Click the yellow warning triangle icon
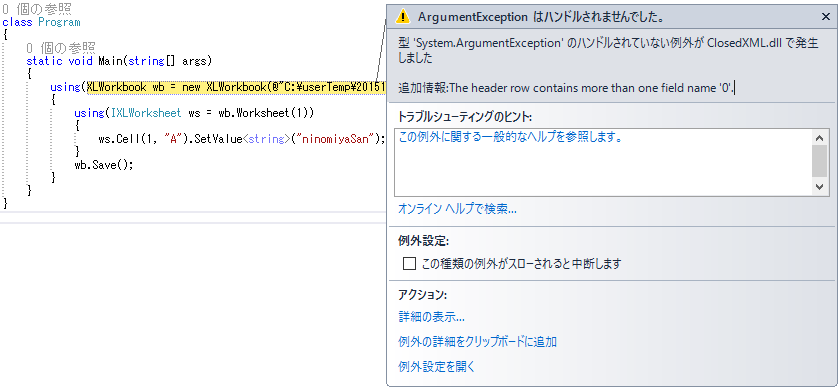 (402, 17)
